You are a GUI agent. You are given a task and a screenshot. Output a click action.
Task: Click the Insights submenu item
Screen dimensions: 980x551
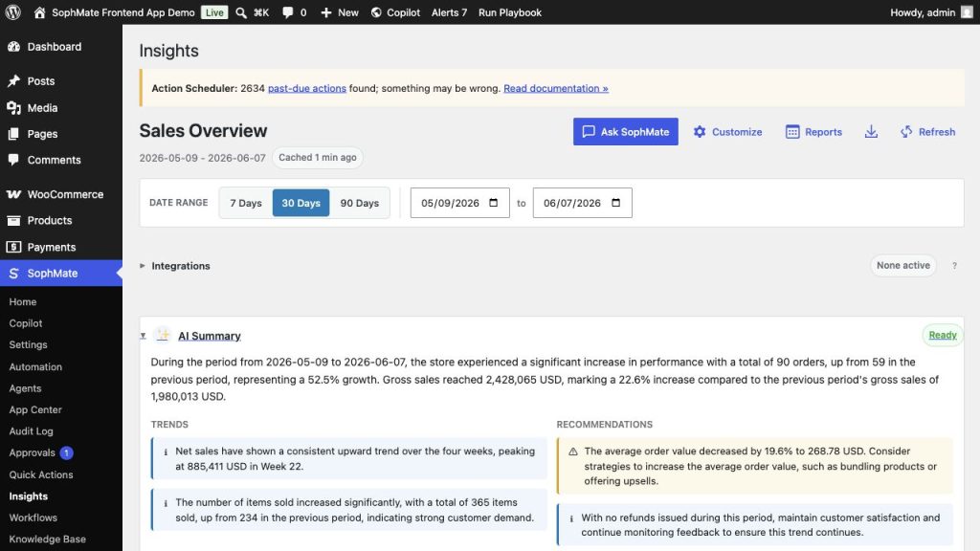28,496
